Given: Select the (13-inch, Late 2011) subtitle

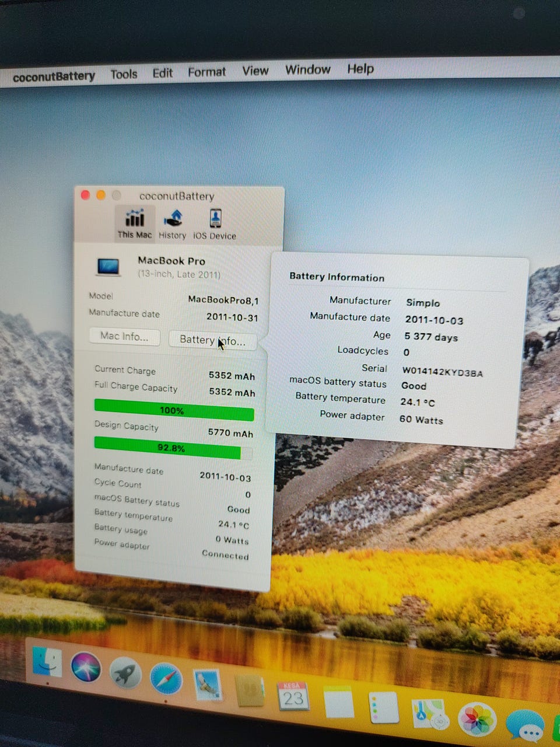Looking at the screenshot, I should point(179,274).
